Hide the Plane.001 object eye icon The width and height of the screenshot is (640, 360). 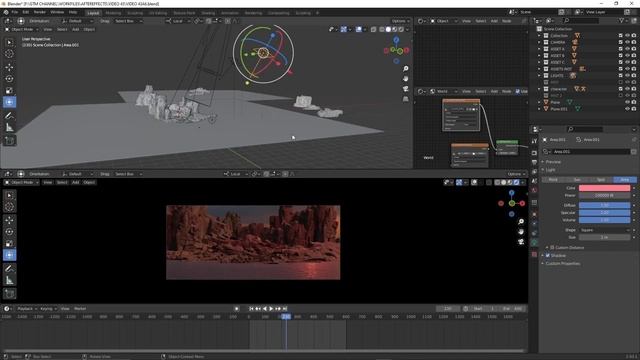click(x=627, y=109)
